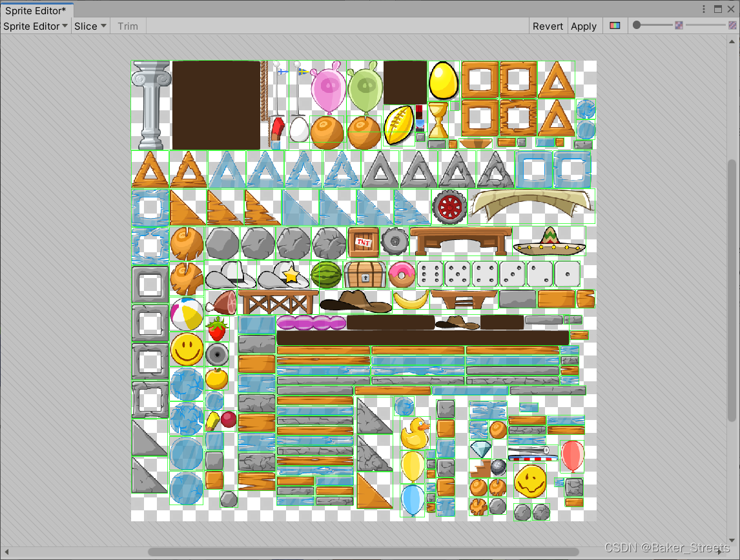The image size is (740, 560).
Task: Toggle the RGB/alpha color view
Action: pos(615,25)
